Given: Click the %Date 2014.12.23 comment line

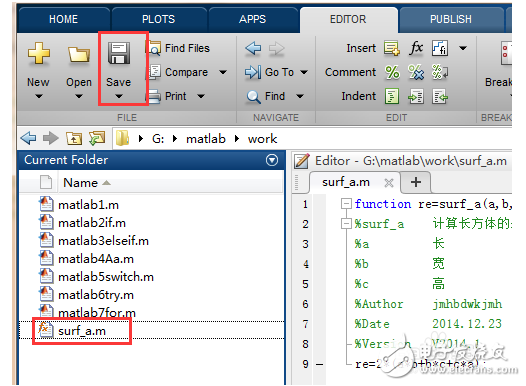Looking at the screenshot, I should click(428, 324).
